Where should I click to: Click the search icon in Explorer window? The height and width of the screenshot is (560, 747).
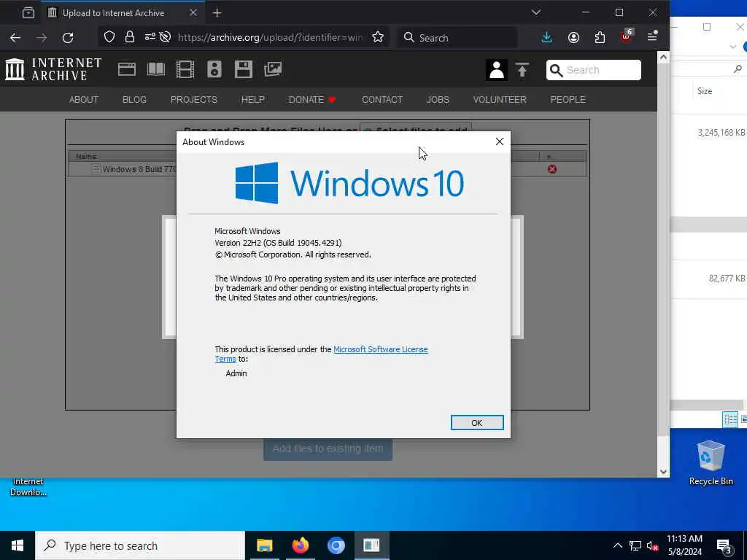point(738,69)
